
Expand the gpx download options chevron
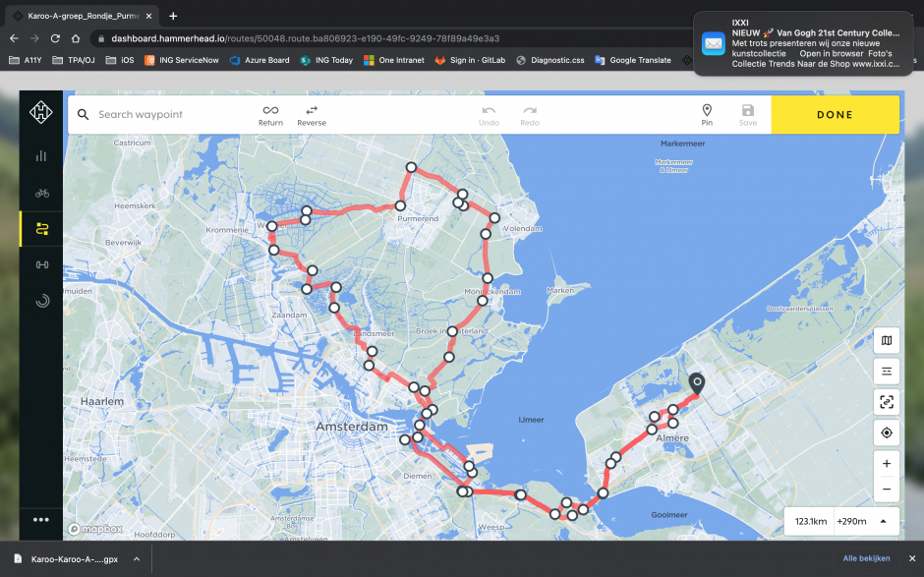tap(137, 558)
